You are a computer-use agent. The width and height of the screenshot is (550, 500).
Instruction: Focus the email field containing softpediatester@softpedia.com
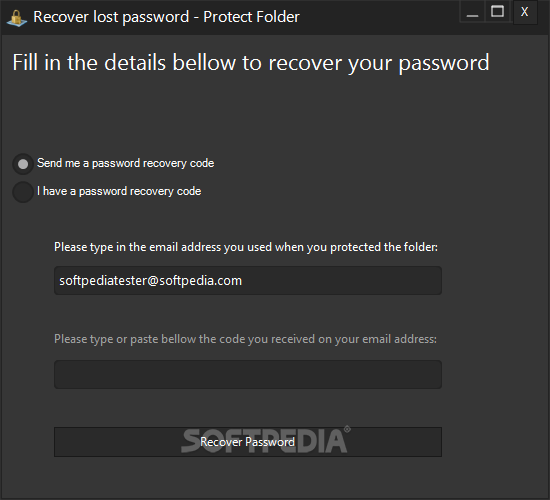(x=248, y=280)
